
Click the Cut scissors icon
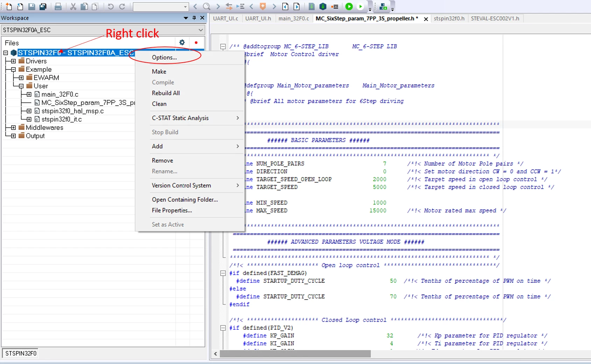tap(73, 6)
